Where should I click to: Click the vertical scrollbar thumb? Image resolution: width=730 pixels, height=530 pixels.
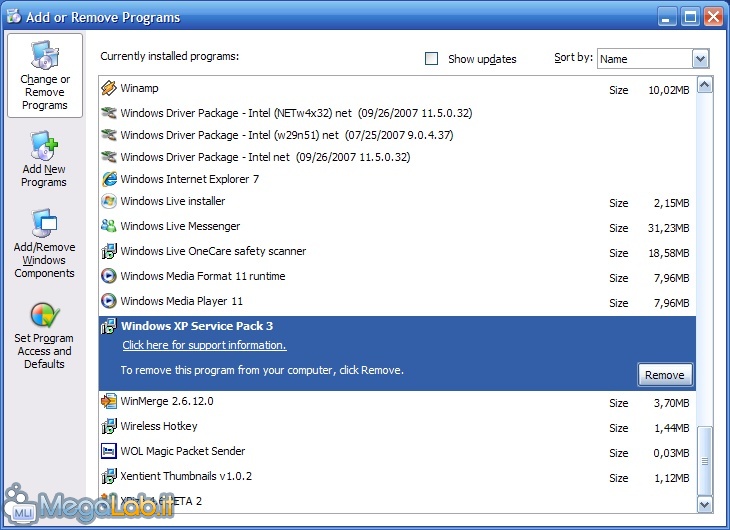[704, 461]
